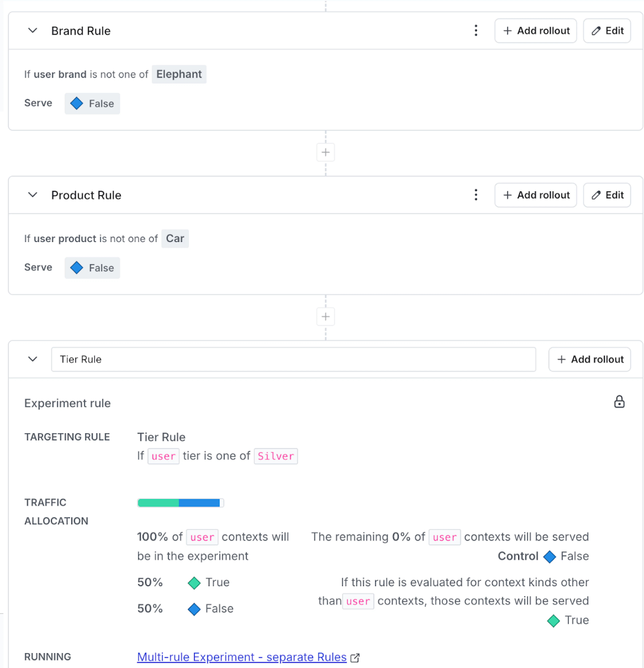The image size is (644, 668).
Task: Add rollout to Brand Rule
Action: pyautogui.click(x=535, y=31)
